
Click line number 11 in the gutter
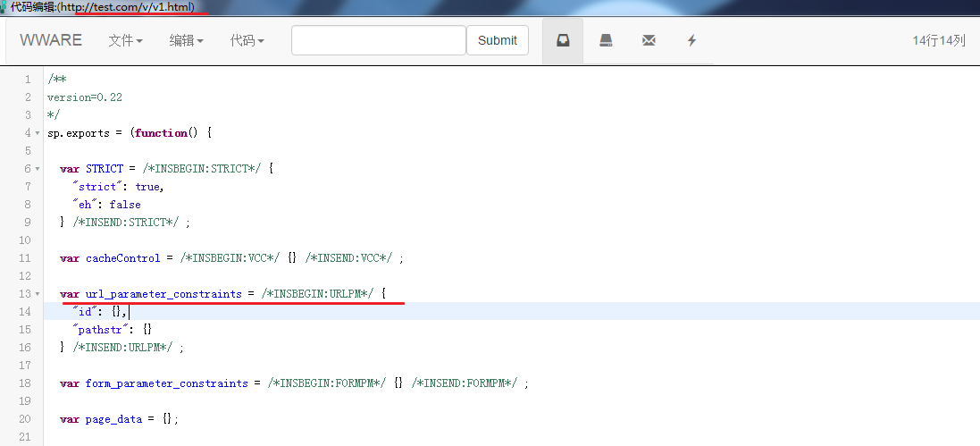click(24, 257)
